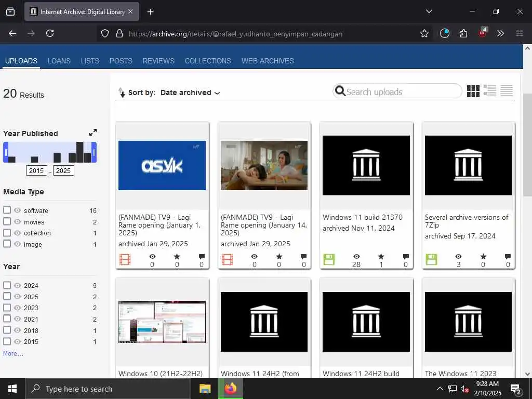
Task: Toggle sort direction arrows
Action: [x=122, y=92]
